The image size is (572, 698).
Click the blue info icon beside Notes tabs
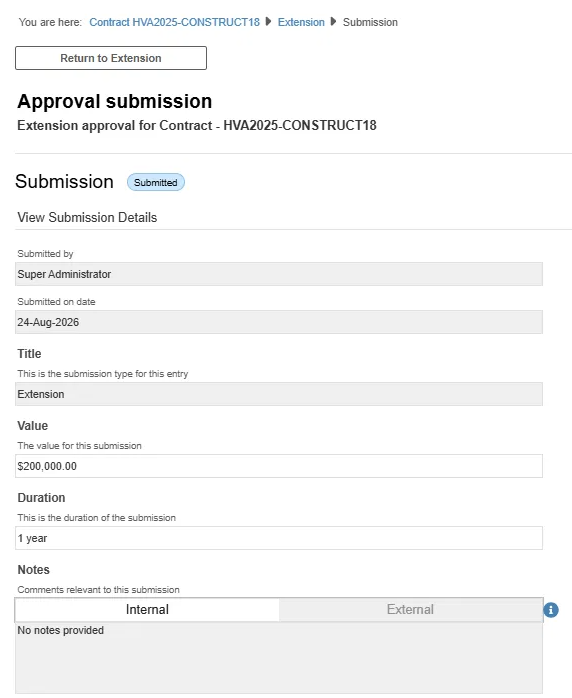[x=551, y=610]
